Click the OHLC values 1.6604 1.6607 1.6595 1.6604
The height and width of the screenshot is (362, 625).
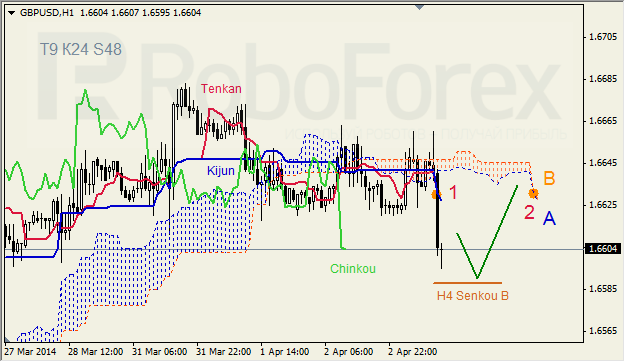click(141, 13)
